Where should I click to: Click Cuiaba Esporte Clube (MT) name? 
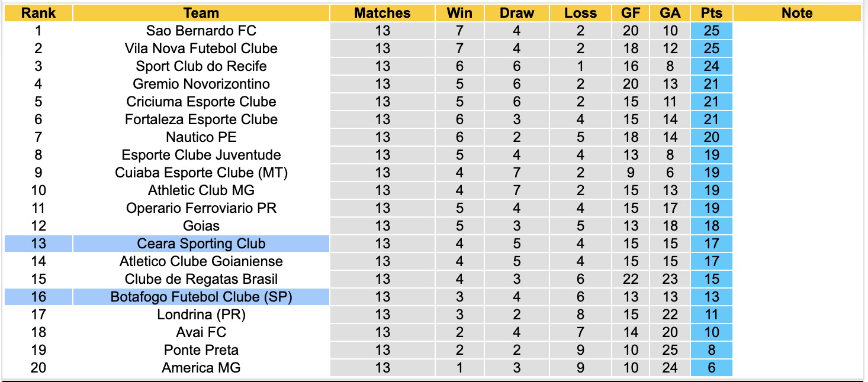pyautogui.click(x=201, y=173)
